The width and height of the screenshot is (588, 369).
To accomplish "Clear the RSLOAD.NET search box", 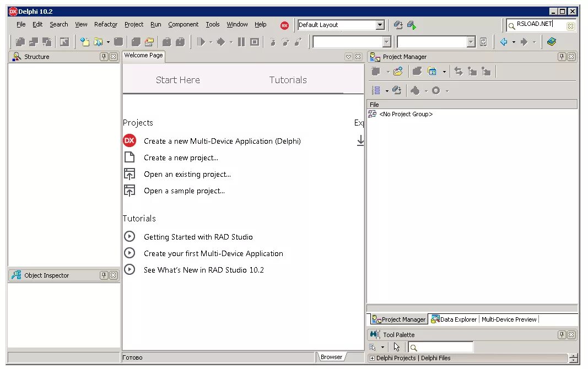I will pos(570,26).
